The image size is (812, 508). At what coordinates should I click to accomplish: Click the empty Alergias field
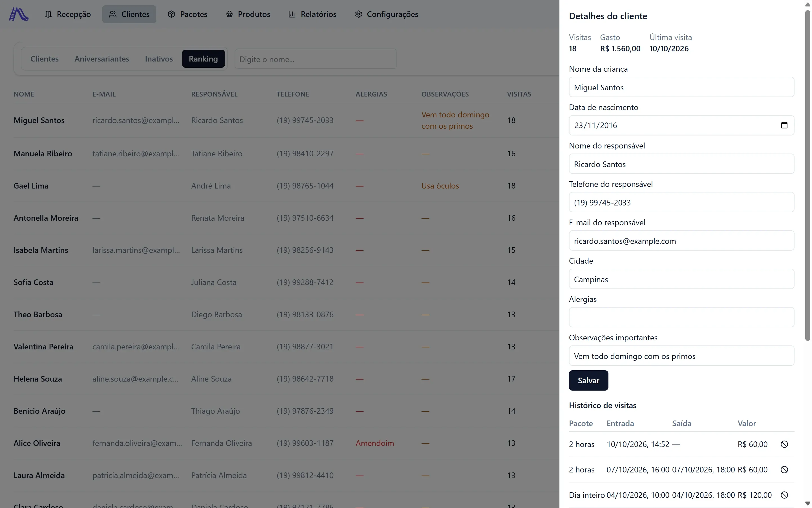[x=681, y=317]
